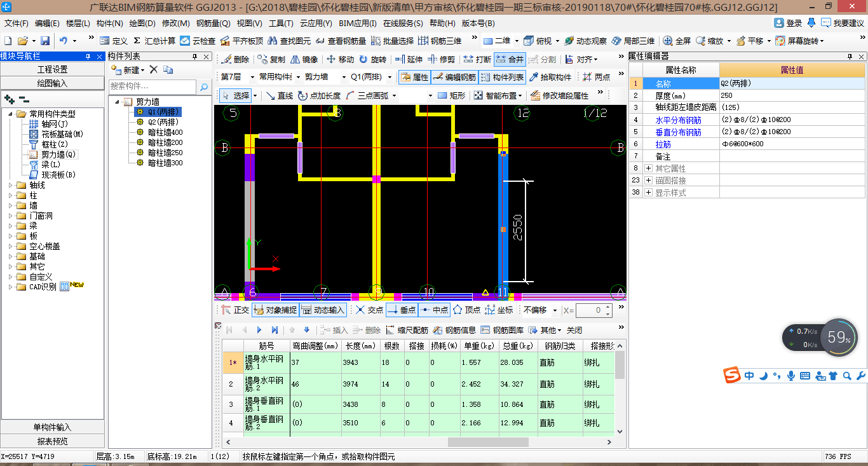Image resolution: width=868 pixels, height=466 pixels.
Task: Click the 搜索构件 search field
Action: (153, 86)
